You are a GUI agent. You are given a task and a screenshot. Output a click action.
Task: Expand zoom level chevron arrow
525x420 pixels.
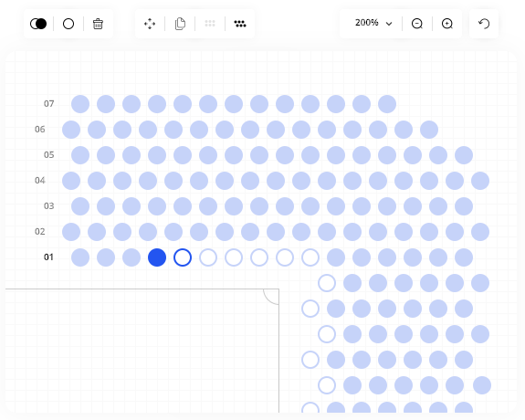coord(389,24)
